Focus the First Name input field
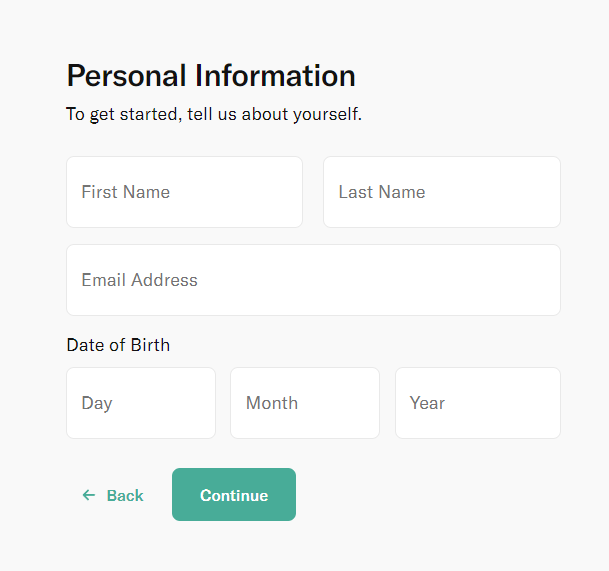 (184, 192)
